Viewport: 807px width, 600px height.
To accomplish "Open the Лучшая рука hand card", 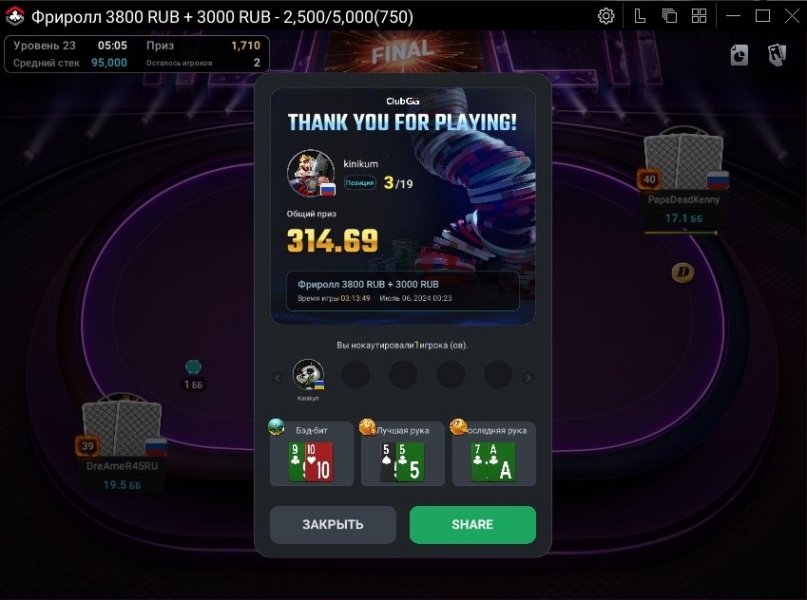I will pyautogui.click(x=402, y=453).
